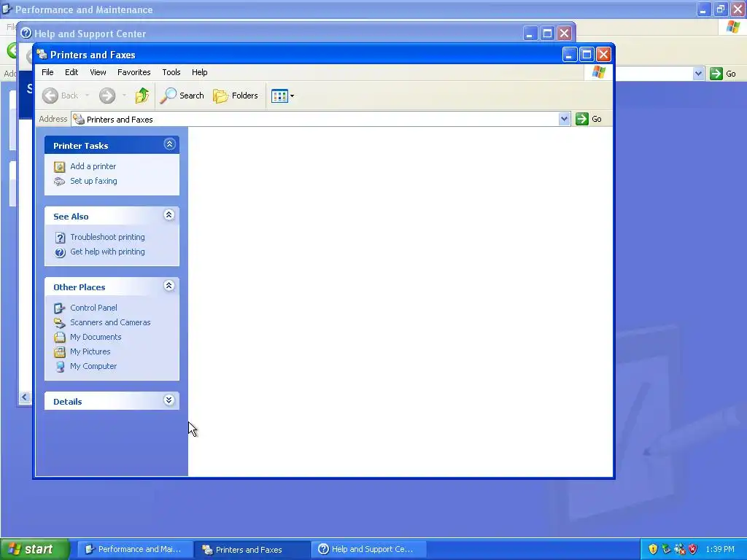Open My Pictures link
The width and height of the screenshot is (747, 560).
90,351
